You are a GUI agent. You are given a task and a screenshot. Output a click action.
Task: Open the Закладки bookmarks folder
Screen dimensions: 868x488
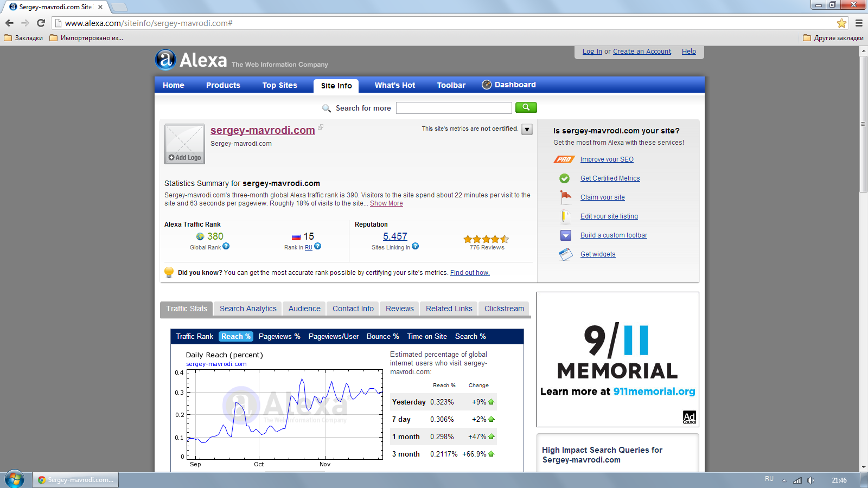23,38
